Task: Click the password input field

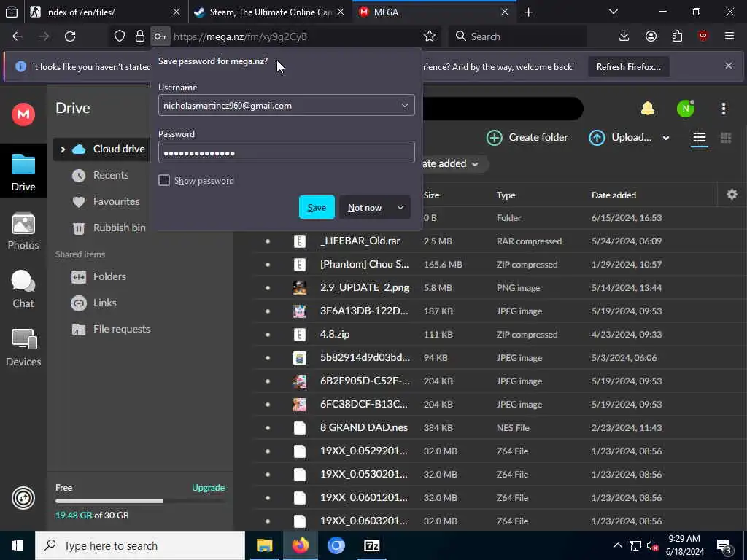Action: point(286,152)
